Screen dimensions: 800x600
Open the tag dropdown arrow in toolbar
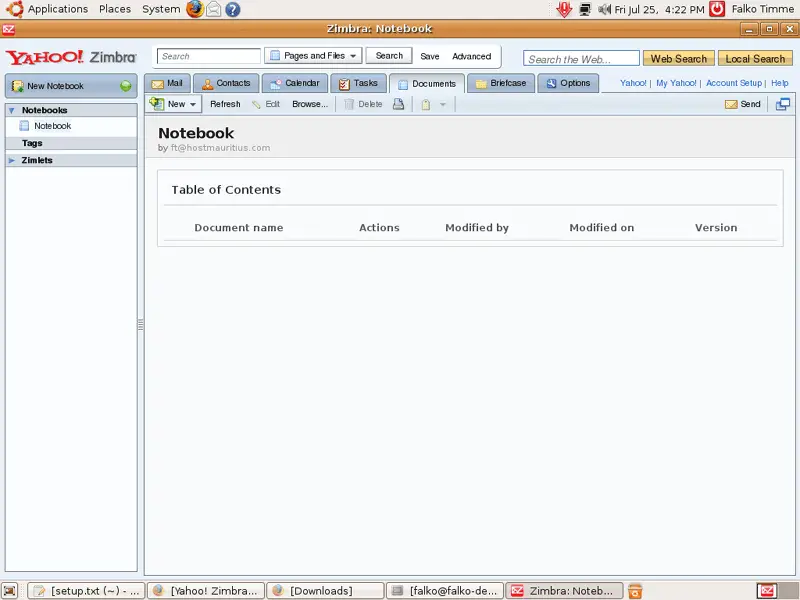(x=443, y=104)
